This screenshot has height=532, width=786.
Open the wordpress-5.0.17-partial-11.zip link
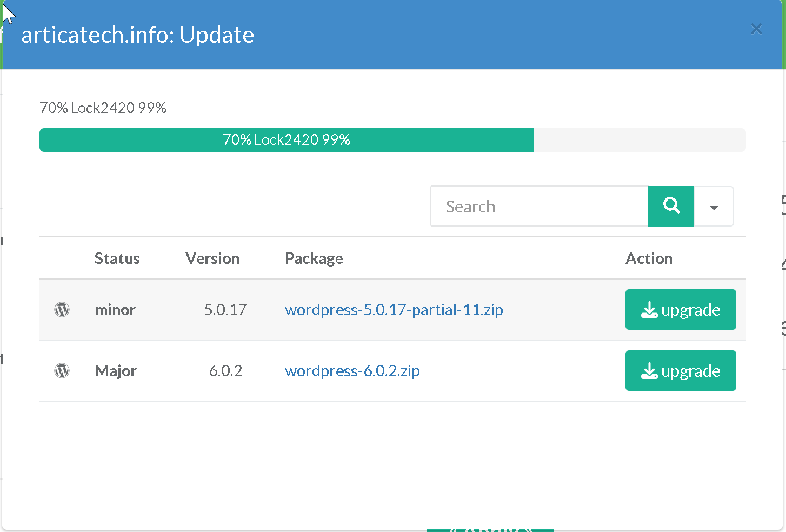[394, 310]
